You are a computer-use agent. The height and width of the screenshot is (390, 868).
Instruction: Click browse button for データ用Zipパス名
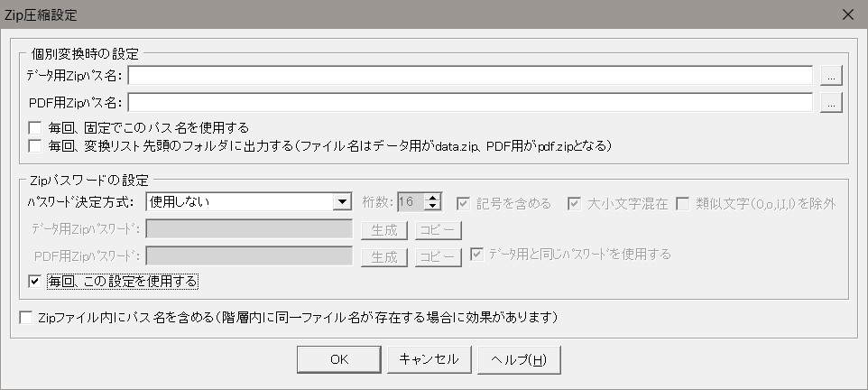tap(831, 75)
